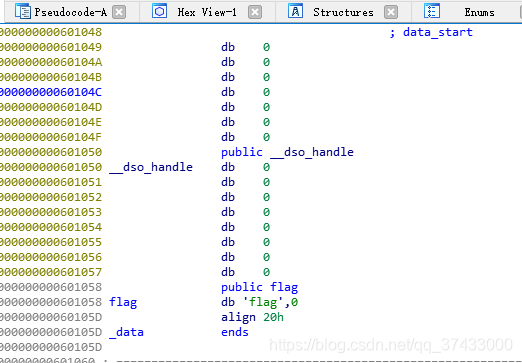The width and height of the screenshot is (522, 363).
Task: Select the flag label at 601058
Action: 123,302
